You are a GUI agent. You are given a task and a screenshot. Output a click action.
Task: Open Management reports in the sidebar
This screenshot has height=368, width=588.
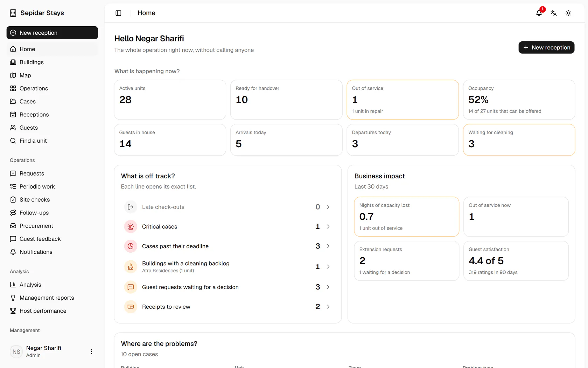[52, 298]
